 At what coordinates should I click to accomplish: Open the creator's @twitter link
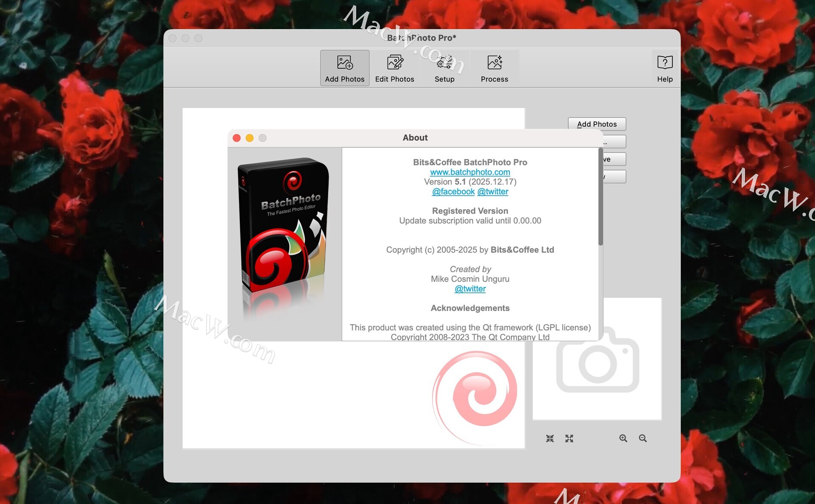pyautogui.click(x=470, y=289)
